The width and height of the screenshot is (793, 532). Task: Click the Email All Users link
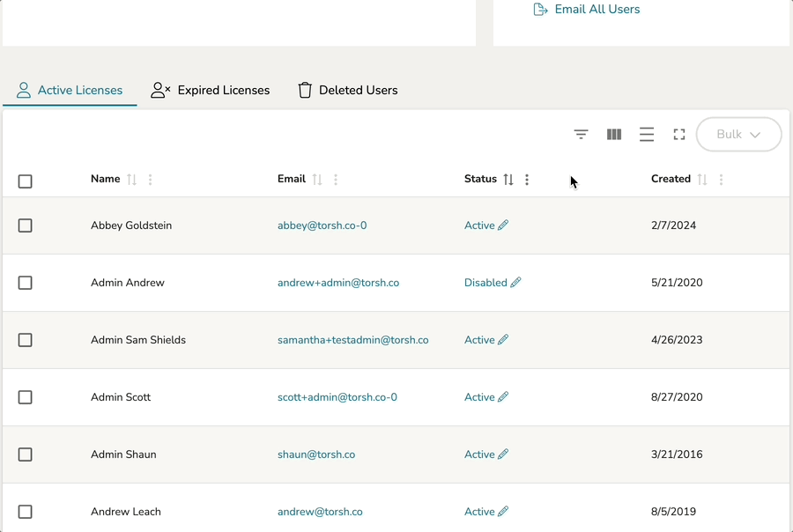588,10
